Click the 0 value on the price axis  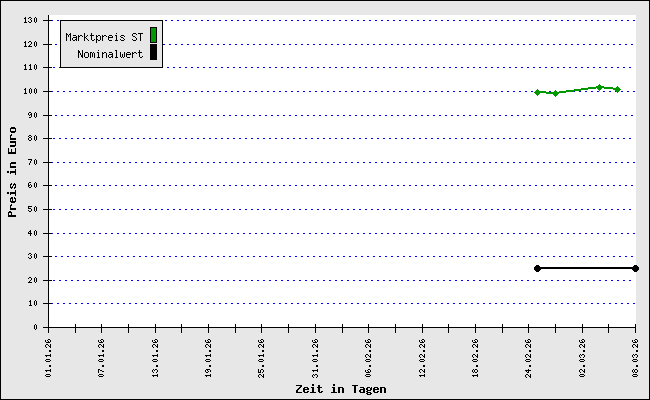[38, 327]
